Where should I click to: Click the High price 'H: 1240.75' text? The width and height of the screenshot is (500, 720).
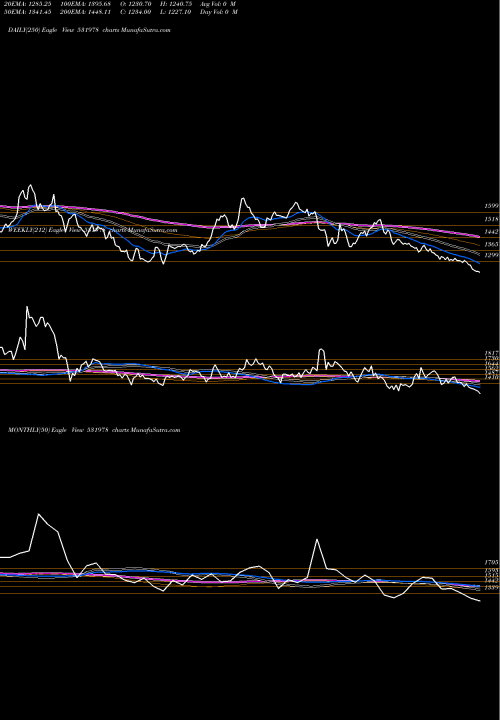176,4
